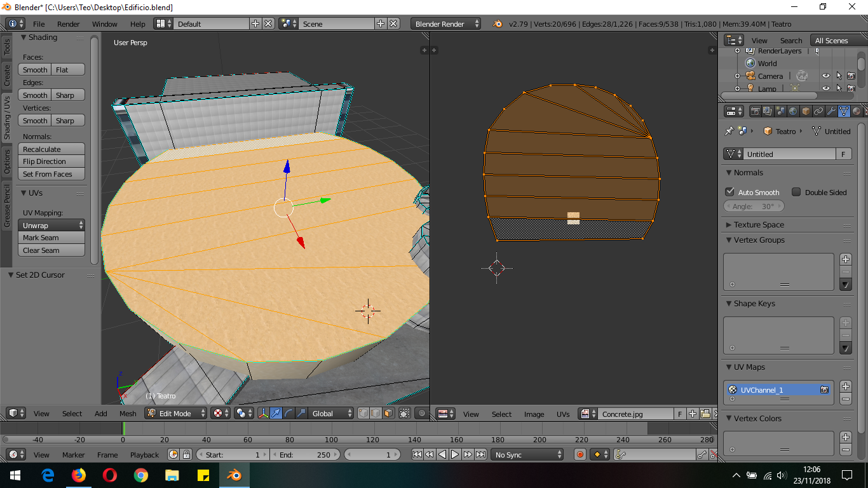Screen dimensions: 868x488
Task: Open the World globe properties tab
Action: (x=793, y=111)
